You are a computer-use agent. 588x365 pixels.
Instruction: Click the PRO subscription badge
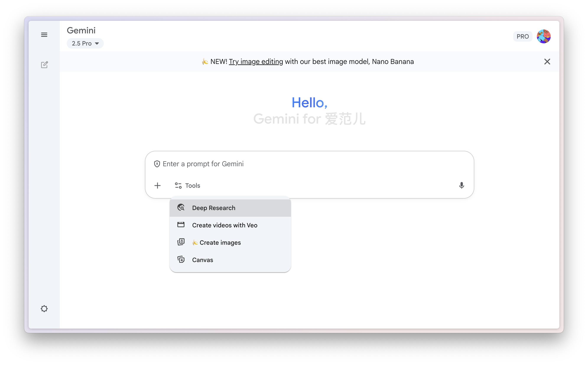point(523,36)
